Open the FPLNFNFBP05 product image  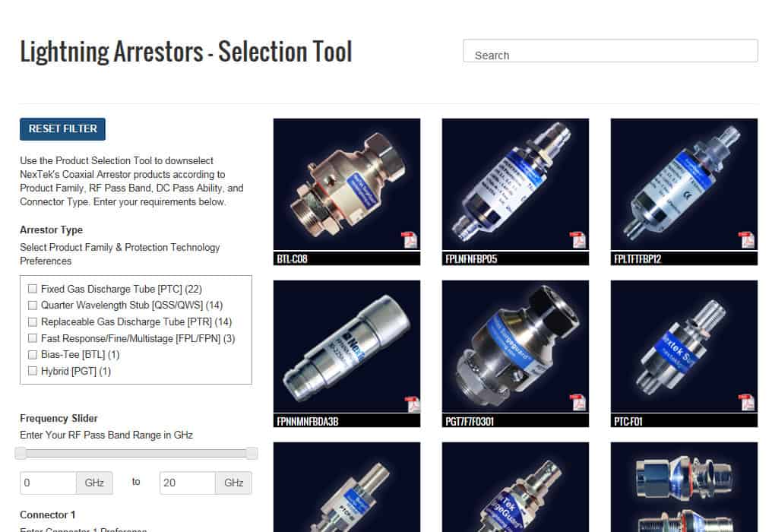(515, 184)
